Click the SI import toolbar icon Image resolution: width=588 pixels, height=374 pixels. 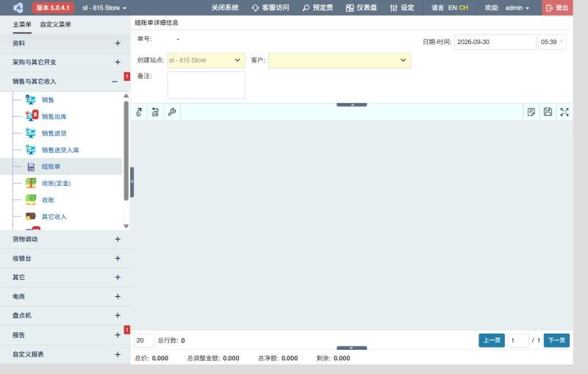pos(139,112)
